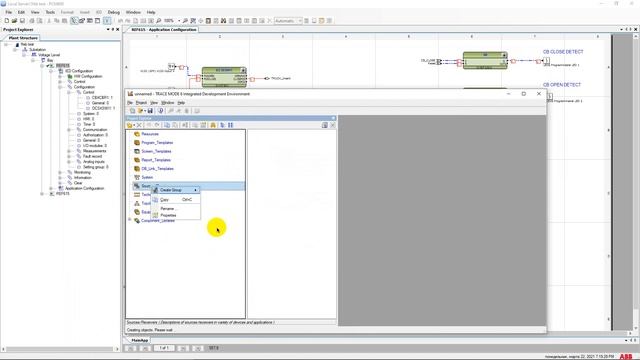Close the Project Explorer panel in PCM600
Viewport: 640px width, 360px height.
tap(118, 29)
